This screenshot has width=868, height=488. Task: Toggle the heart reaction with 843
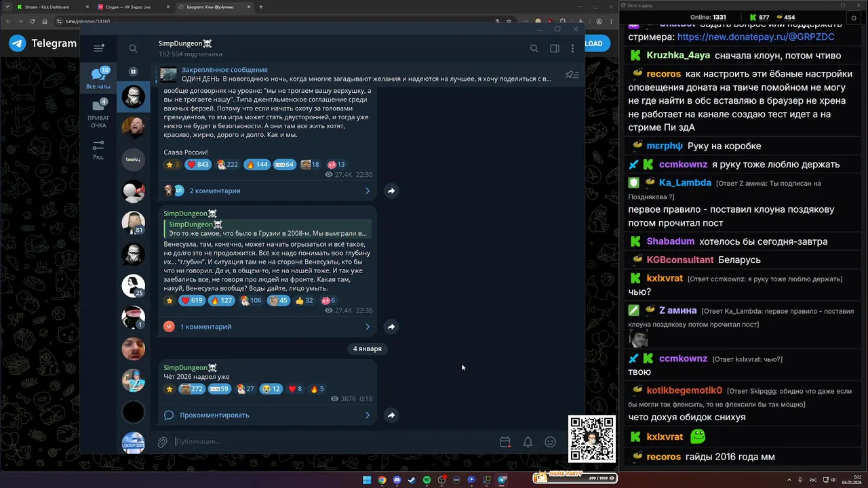tap(198, 165)
